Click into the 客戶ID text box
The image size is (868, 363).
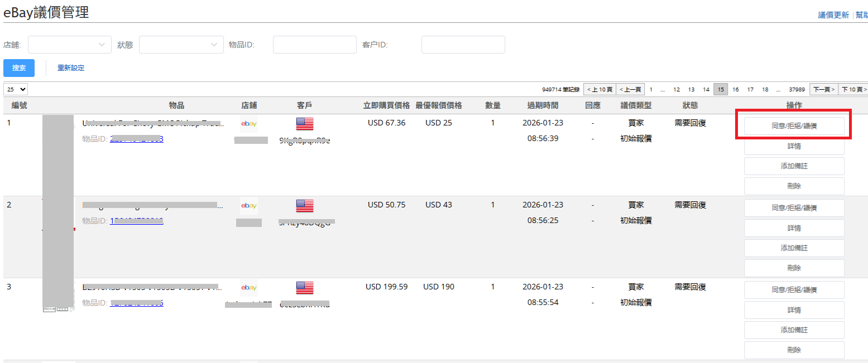(x=463, y=45)
